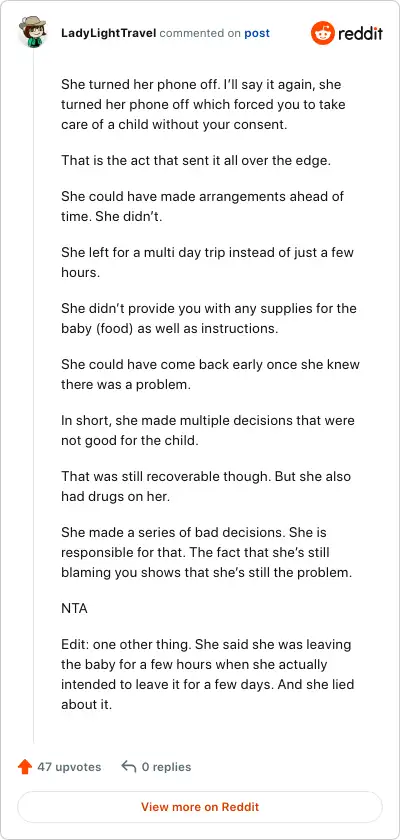Collapse comment via vertical thread line
This screenshot has height=840, width=400.
(34, 396)
